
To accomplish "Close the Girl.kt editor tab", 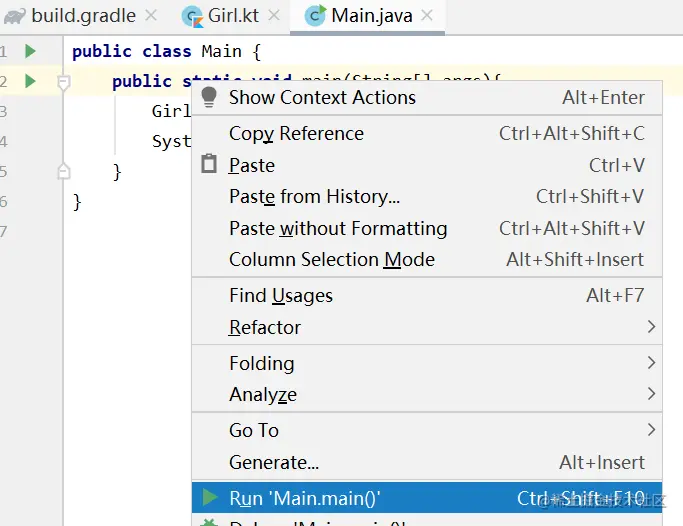I will coord(274,16).
